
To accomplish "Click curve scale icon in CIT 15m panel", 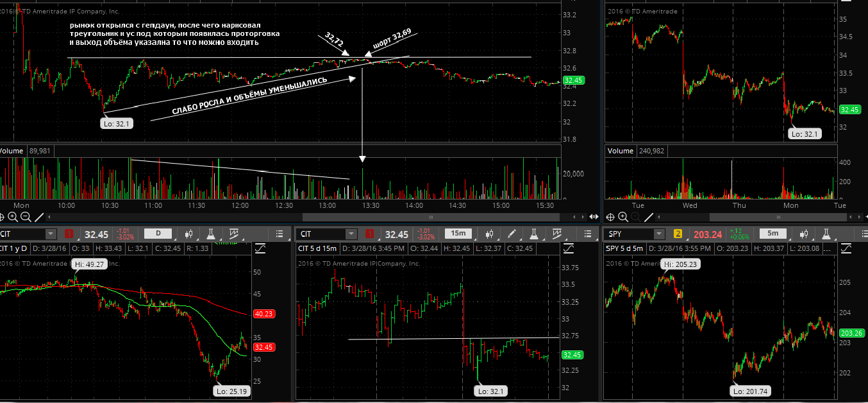I will point(569,248).
